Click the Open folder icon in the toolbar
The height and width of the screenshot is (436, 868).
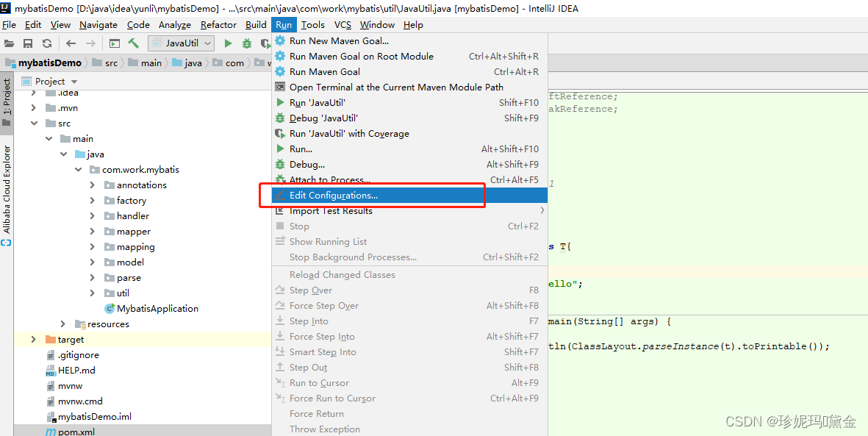9,43
